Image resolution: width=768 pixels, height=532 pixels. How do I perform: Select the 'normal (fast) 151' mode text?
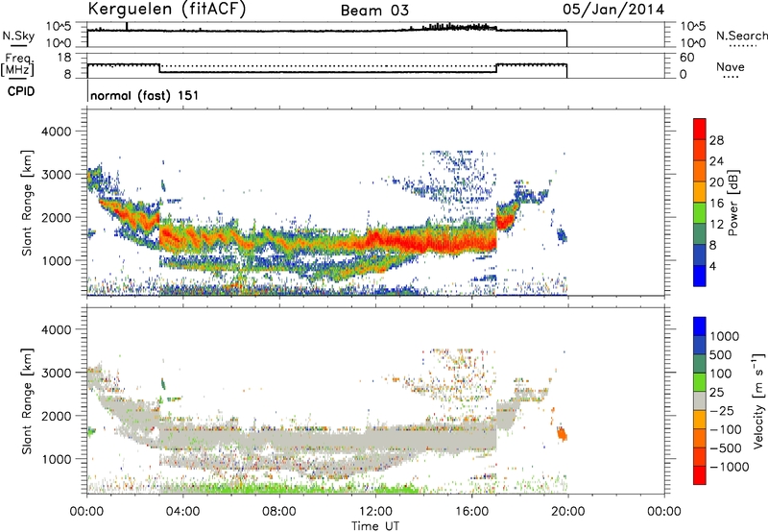pyautogui.click(x=145, y=95)
